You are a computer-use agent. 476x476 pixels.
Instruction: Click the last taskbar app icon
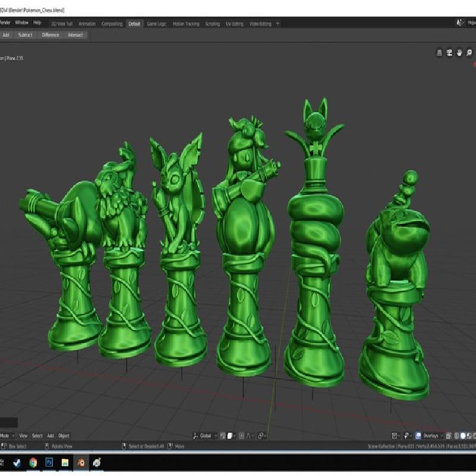pyautogui.click(x=97, y=463)
